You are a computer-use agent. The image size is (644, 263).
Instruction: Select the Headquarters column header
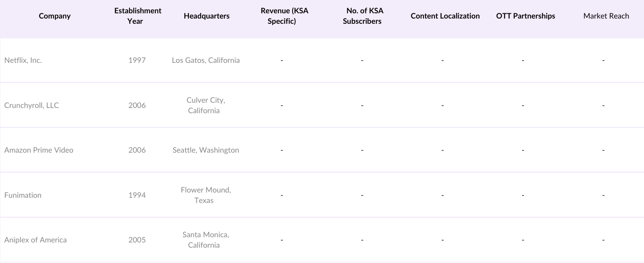[x=206, y=16]
